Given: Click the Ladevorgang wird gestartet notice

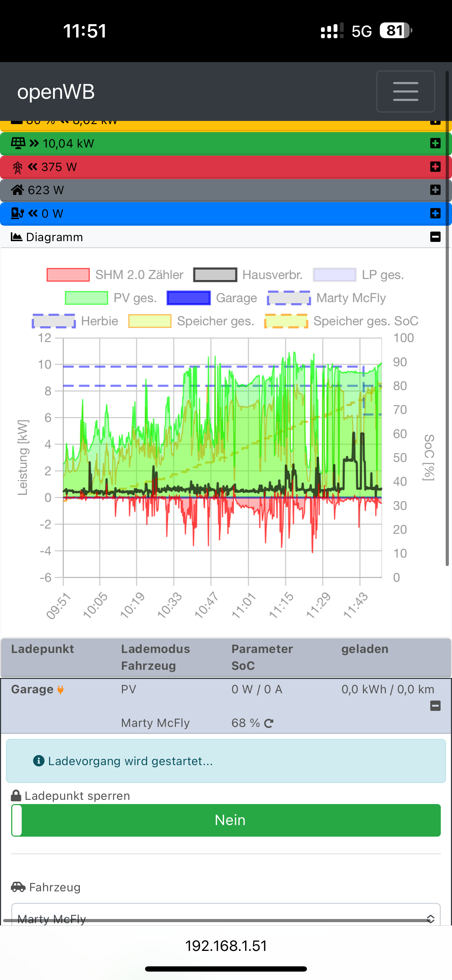Looking at the screenshot, I should coord(226,761).
